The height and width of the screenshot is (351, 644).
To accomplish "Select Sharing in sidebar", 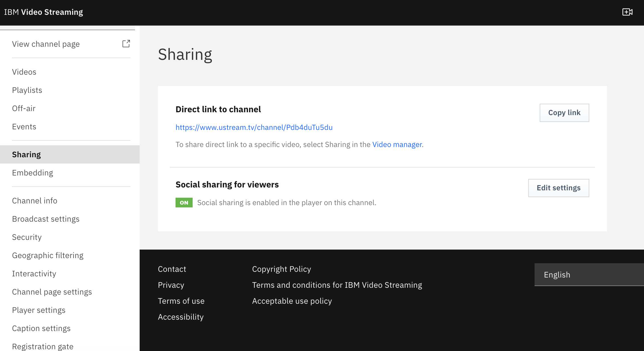I will click(x=70, y=154).
